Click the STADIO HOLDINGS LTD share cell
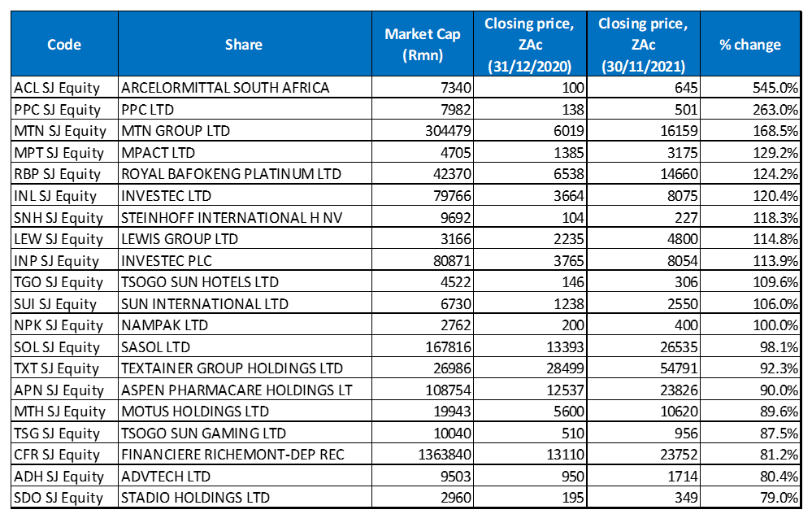The image size is (812, 514). coord(245,498)
